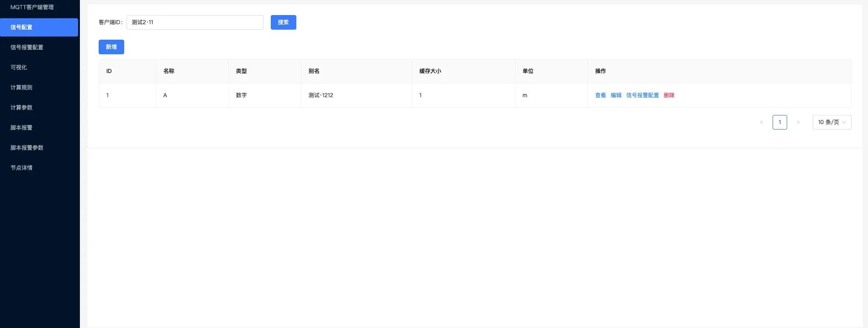Click the previous page arrow icon

[761, 122]
